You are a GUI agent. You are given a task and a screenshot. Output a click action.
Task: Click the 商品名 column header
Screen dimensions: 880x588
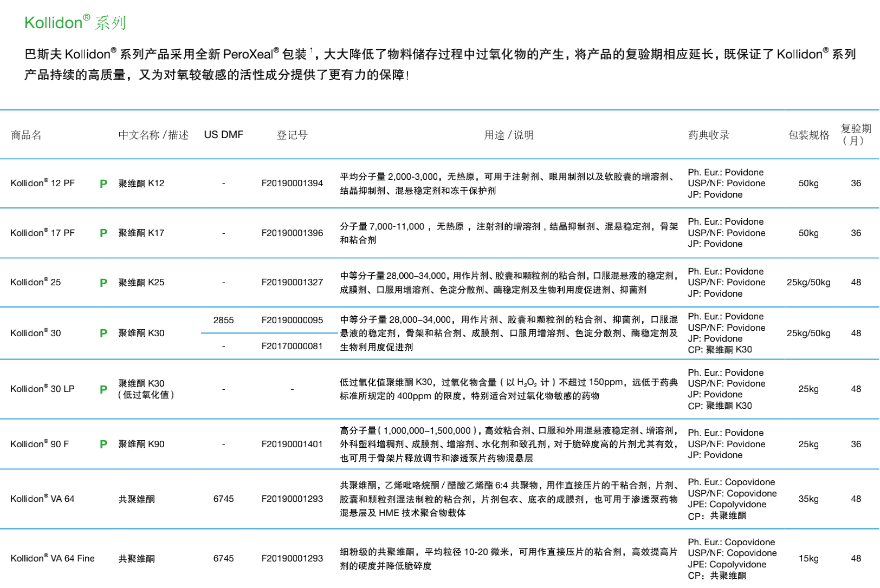point(26,135)
